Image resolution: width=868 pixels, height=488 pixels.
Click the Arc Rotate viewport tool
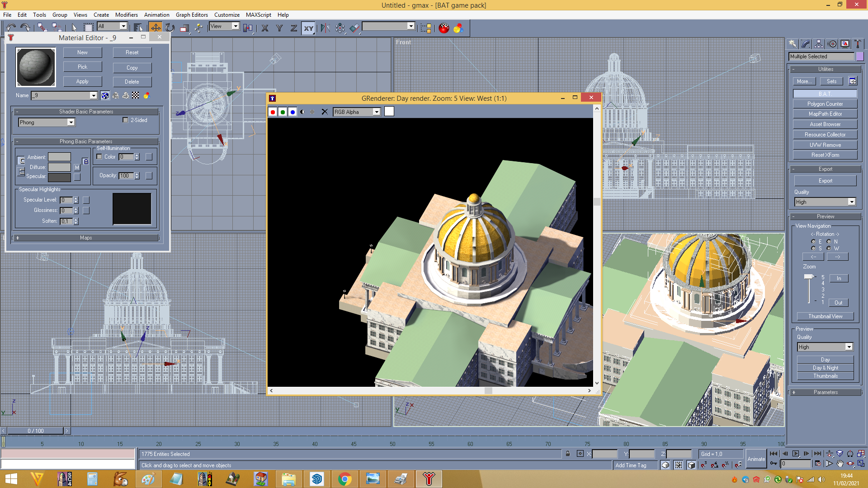point(850,464)
